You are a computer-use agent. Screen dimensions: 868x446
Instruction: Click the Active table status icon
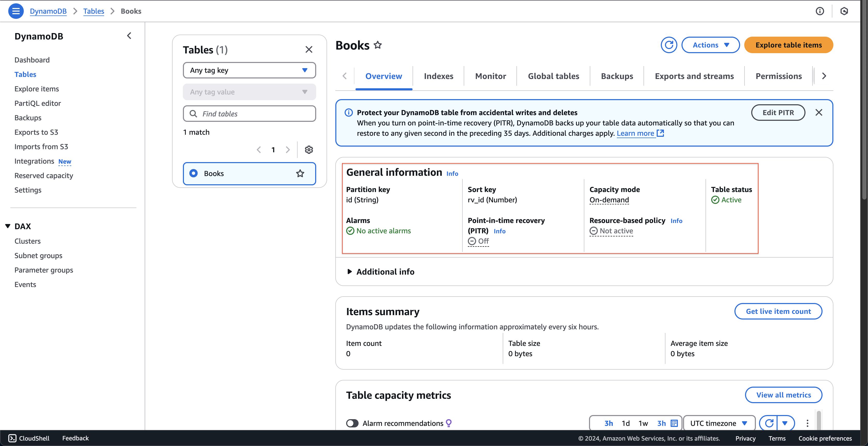pyautogui.click(x=715, y=200)
